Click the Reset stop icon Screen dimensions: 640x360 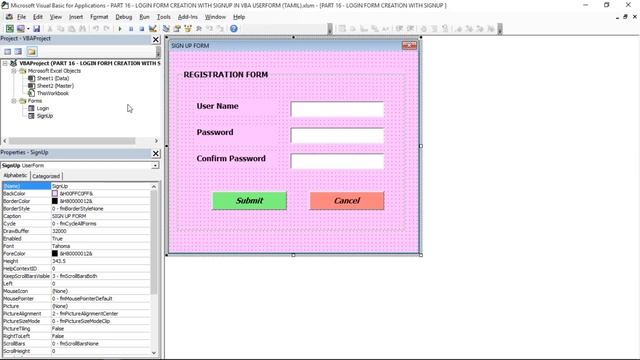pos(142,29)
